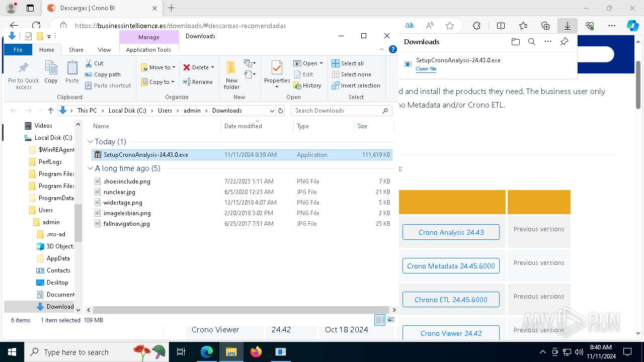Viewport: 644px width, 362px height.
Task: Open Edge extensions puzzle icon
Action: [476, 26]
